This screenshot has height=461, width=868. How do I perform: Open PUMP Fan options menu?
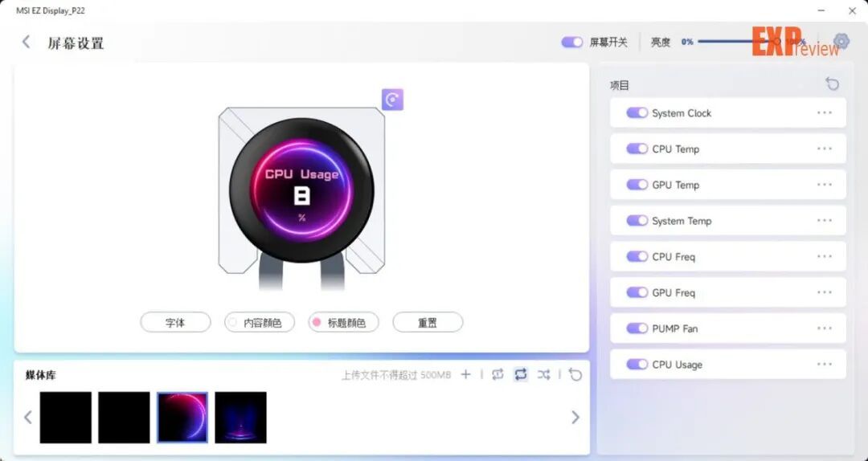(825, 328)
